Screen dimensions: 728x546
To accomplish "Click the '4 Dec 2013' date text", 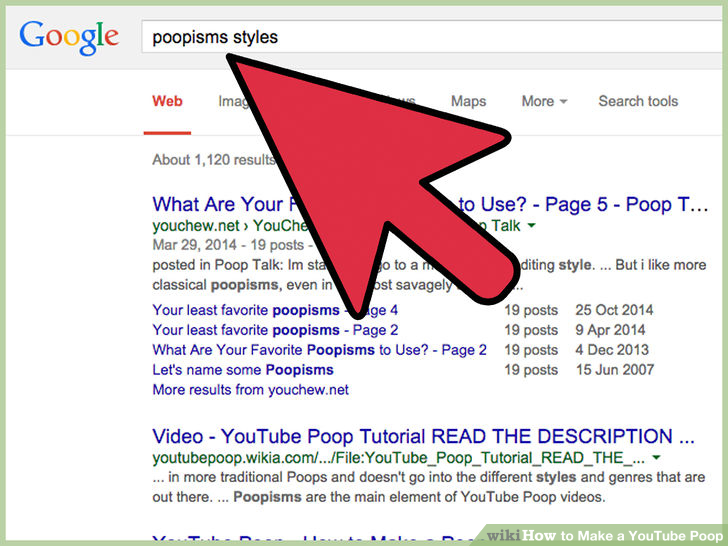I will tap(612, 350).
